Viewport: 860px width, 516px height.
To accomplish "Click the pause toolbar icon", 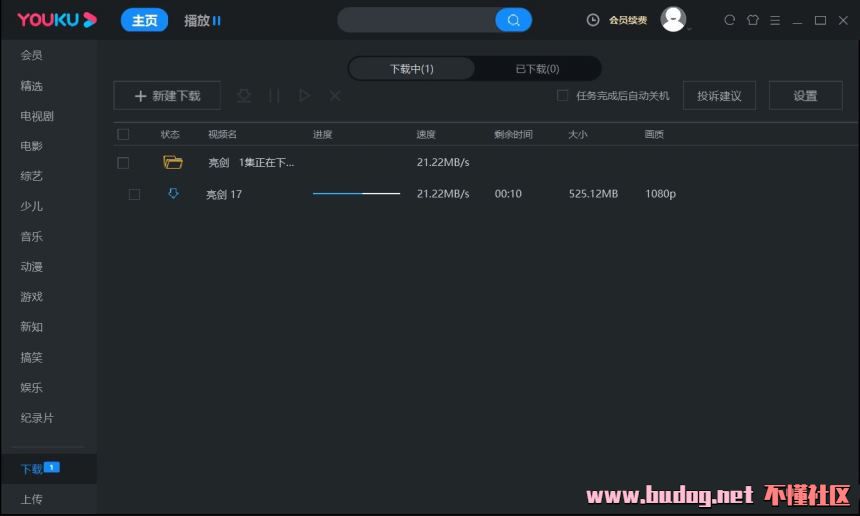I will (x=274, y=96).
